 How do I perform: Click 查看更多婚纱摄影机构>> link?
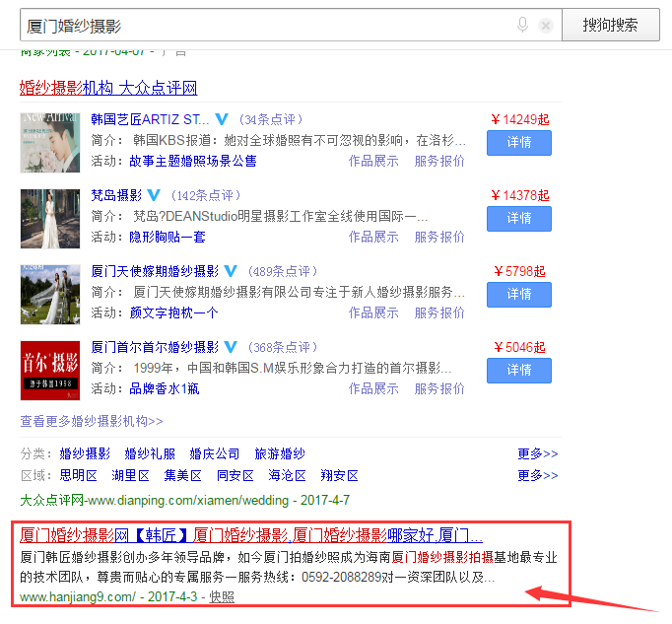coord(92,421)
